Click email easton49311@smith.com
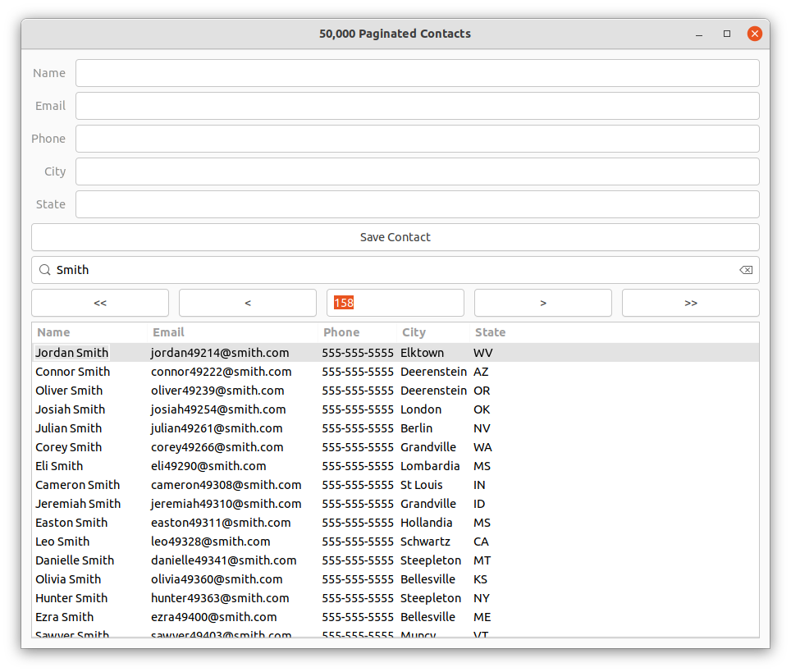791x672 pixels. 221,523
